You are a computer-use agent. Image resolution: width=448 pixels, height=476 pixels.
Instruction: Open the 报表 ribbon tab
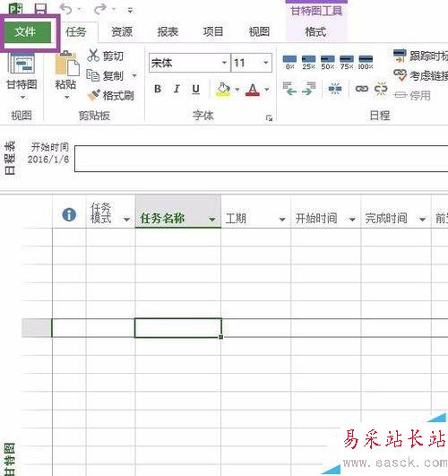(x=168, y=32)
